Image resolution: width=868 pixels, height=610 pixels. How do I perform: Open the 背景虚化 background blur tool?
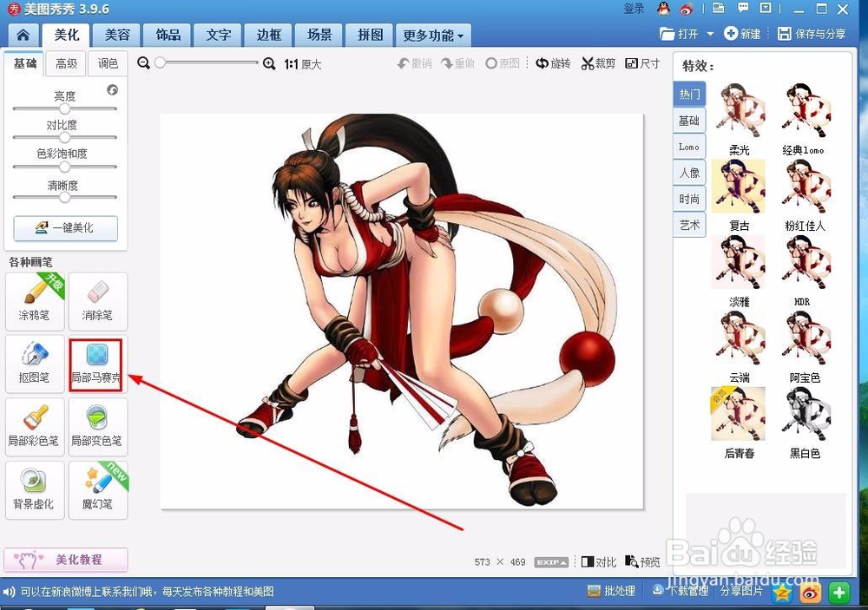35,489
